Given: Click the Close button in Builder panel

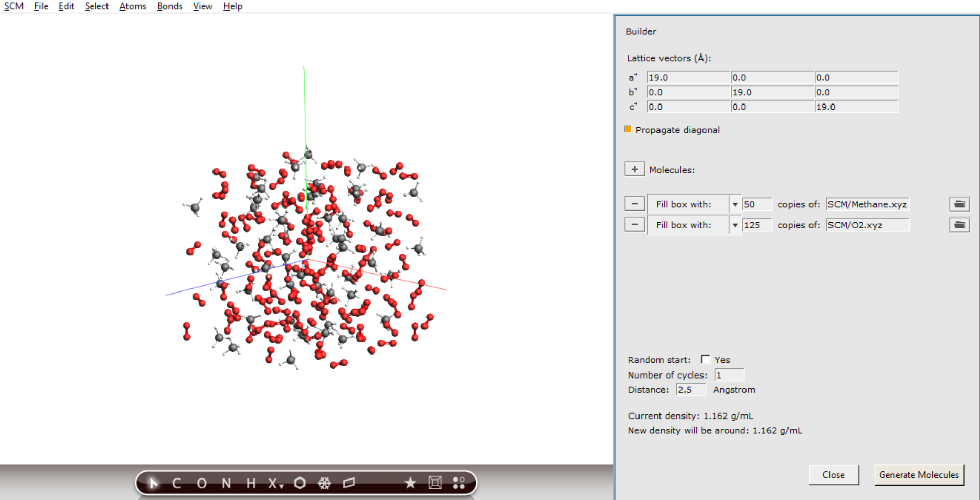Looking at the screenshot, I should coord(834,475).
